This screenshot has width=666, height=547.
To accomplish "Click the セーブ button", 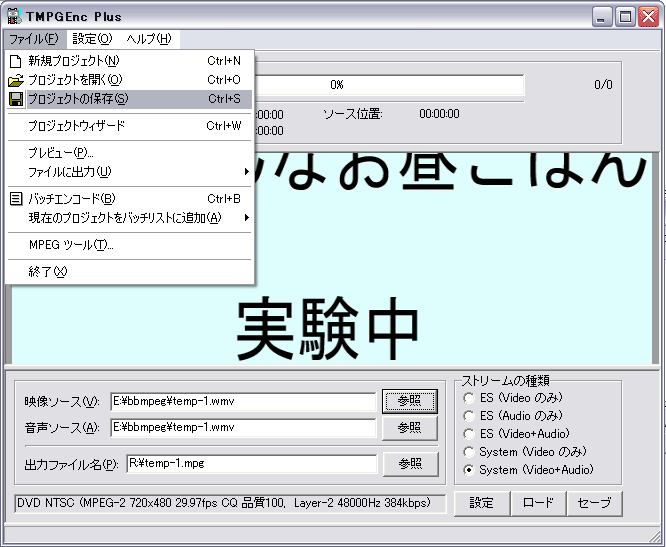I will click(595, 504).
